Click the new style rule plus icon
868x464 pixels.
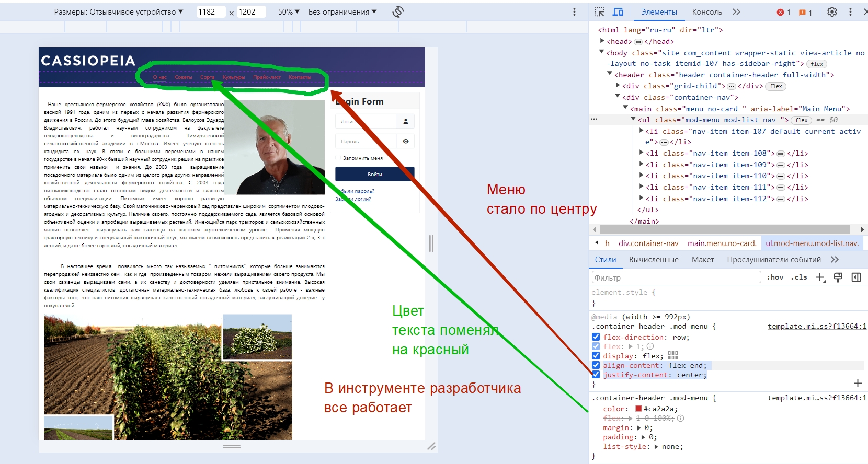click(x=820, y=277)
